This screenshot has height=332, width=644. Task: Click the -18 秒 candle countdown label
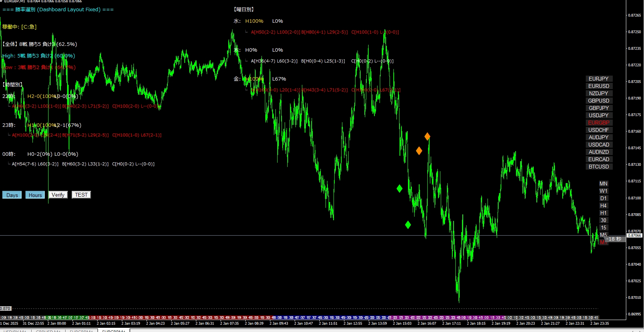(x=614, y=239)
